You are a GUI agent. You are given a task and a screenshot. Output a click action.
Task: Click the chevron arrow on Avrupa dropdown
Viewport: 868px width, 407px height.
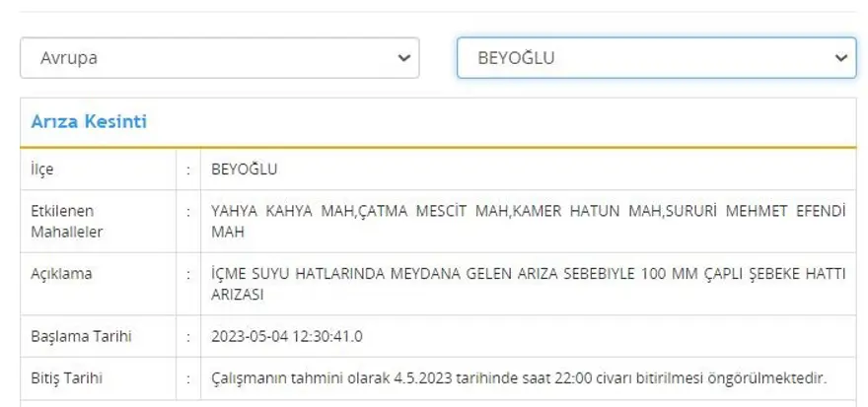tap(402, 58)
